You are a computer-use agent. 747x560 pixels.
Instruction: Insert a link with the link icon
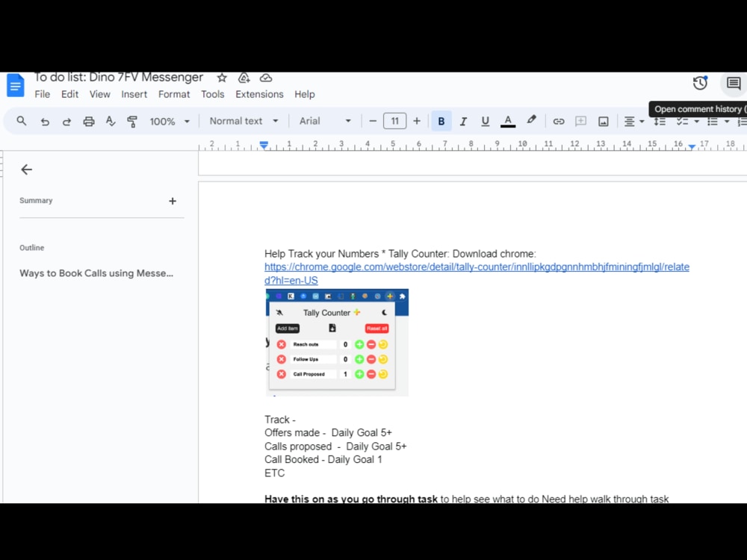pyautogui.click(x=559, y=122)
